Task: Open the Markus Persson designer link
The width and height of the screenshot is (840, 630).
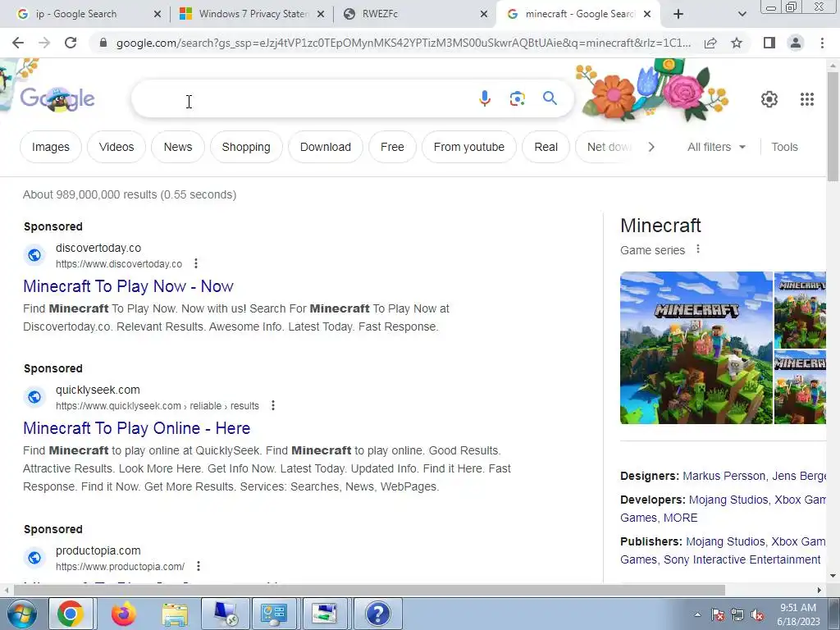Action: (724, 476)
